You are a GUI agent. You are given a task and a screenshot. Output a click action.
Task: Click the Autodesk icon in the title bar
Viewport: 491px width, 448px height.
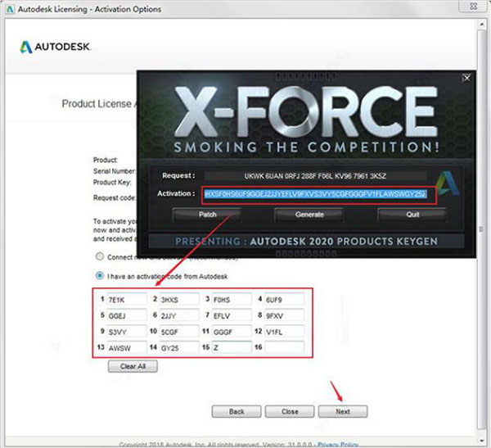pos(10,9)
